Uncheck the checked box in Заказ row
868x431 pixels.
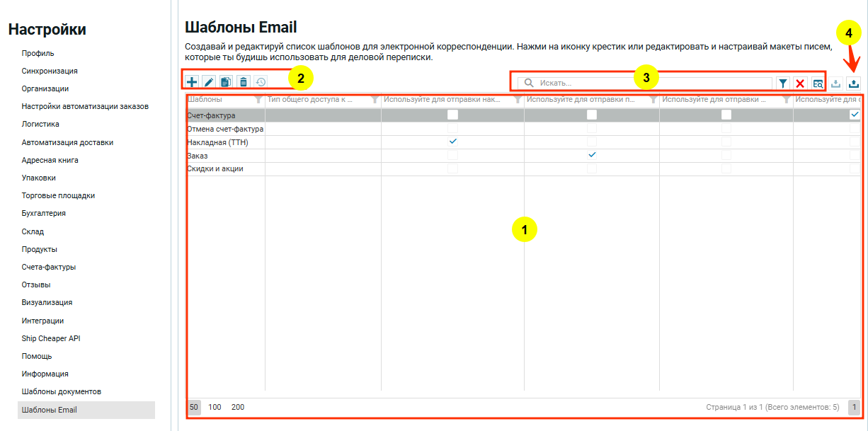coord(592,155)
